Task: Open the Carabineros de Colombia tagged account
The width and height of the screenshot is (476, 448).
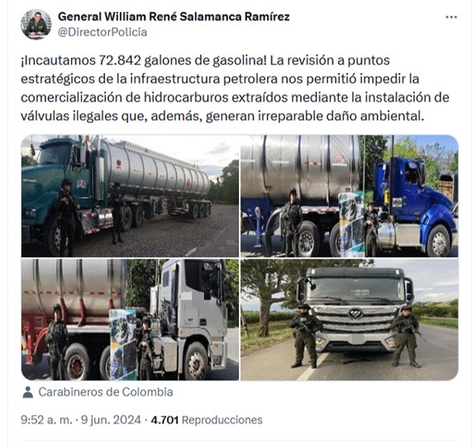Action: click(x=105, y=392)
